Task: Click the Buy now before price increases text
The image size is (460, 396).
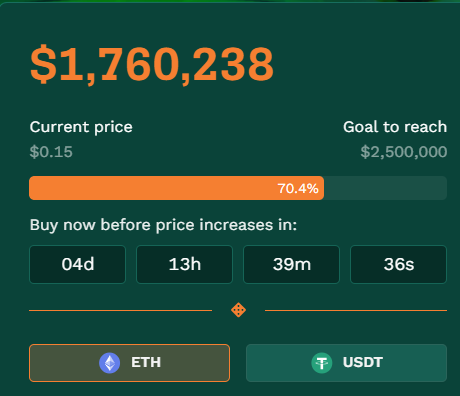Action: (163, 225)
